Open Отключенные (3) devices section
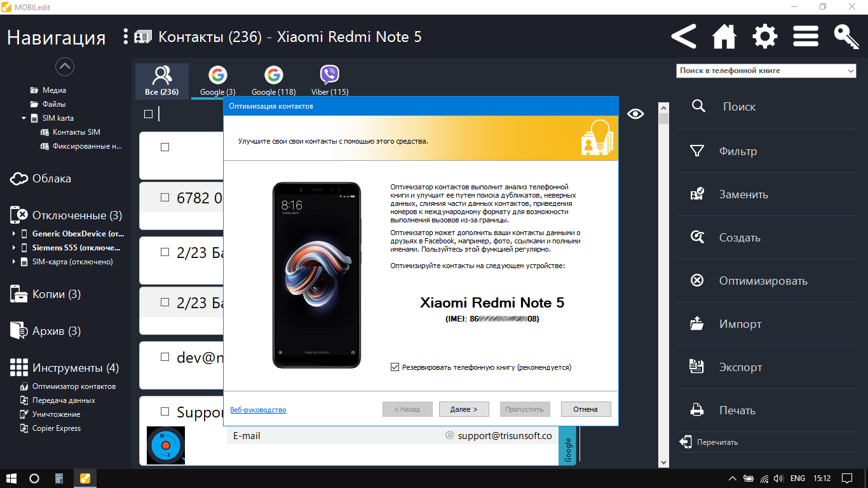Screen dimensions: 868x488 pos(66,215)
